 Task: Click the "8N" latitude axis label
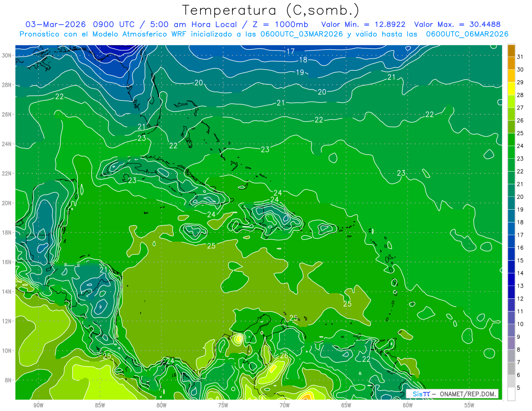point(8,380)
